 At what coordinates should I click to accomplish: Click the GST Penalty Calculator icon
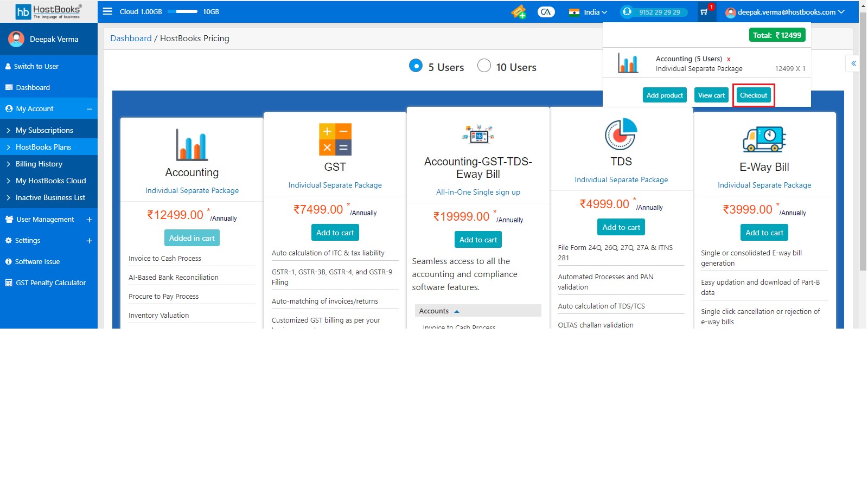click(x=9, y=283)
